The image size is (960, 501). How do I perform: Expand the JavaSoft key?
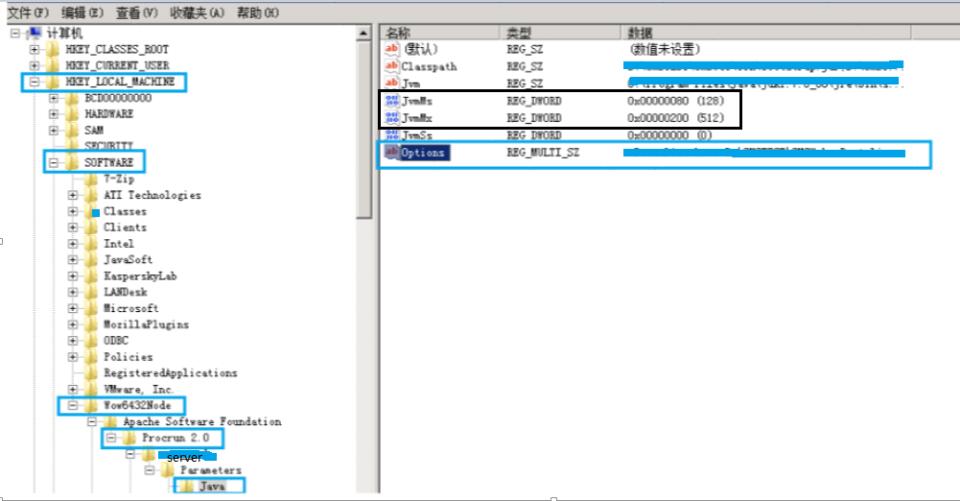point(73,260)
